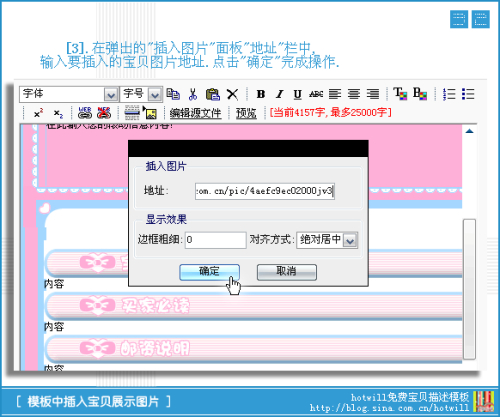Select the numbered list icon
The height and width of the screenshot is (417, 500).
449,94
